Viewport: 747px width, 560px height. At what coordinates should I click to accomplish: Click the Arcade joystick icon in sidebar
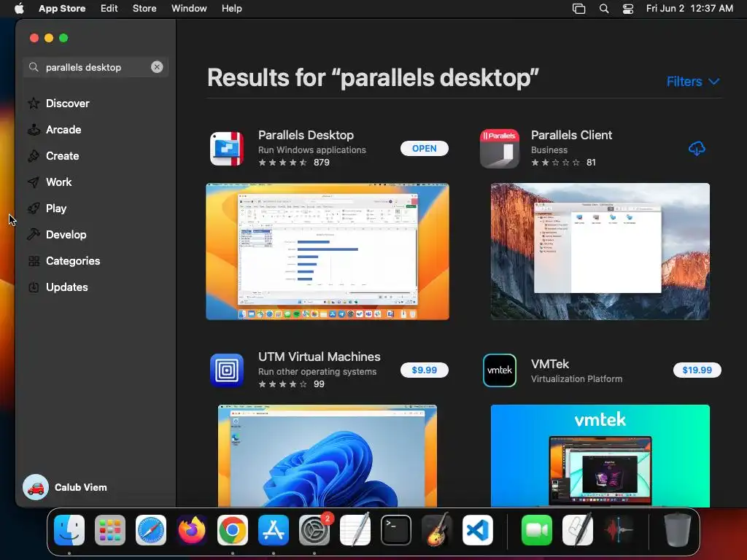point(34,130)
